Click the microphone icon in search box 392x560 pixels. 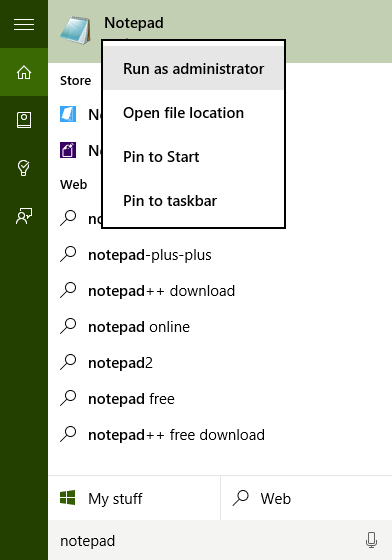(x=372, y=540)
